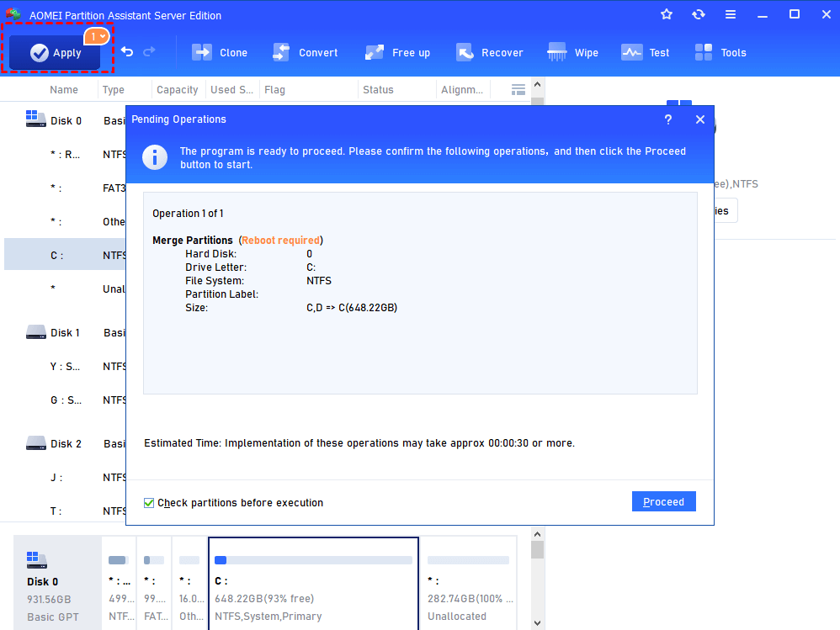The width and height of the screenshot is (840, 630).
Task: Sort by the Name column header
Action: [x=64, y=90]
